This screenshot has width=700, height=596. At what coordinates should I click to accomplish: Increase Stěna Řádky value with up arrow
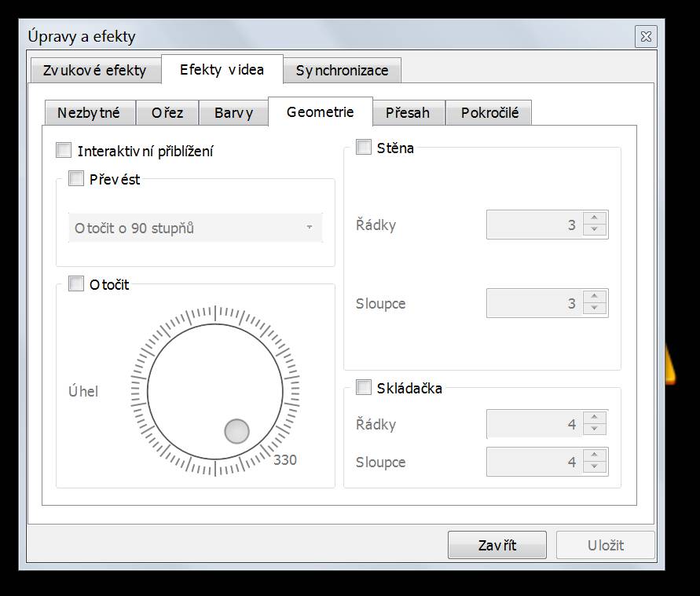(x=594, y=218)
